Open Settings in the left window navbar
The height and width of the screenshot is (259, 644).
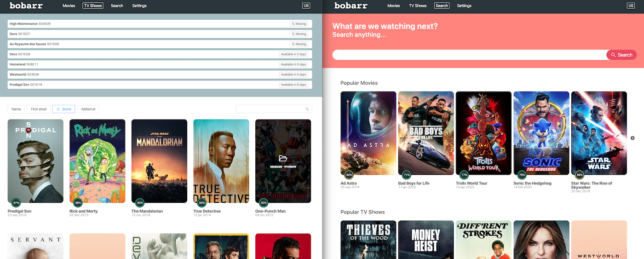[x=139, y=6]
